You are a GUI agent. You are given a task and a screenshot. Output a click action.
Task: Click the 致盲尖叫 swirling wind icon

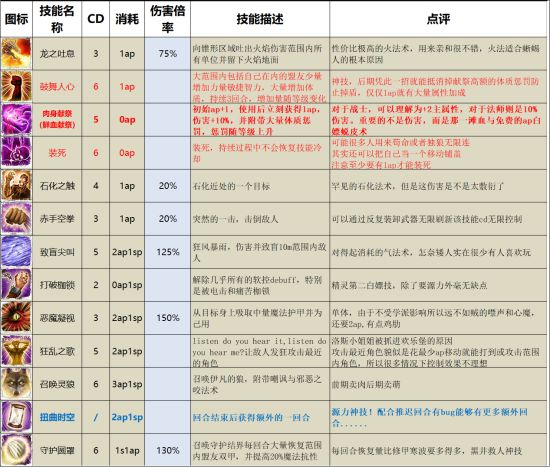pos(16,252)
